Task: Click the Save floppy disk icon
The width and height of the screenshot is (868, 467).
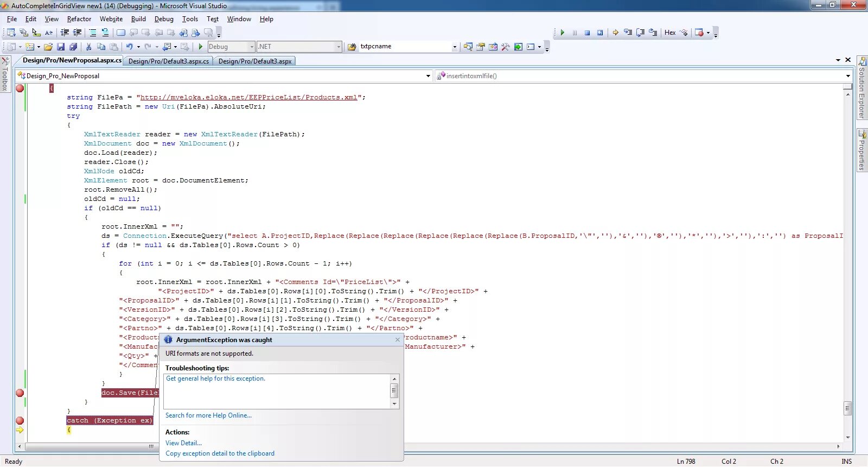Action: pyautogui.click(x=61, y=47)
